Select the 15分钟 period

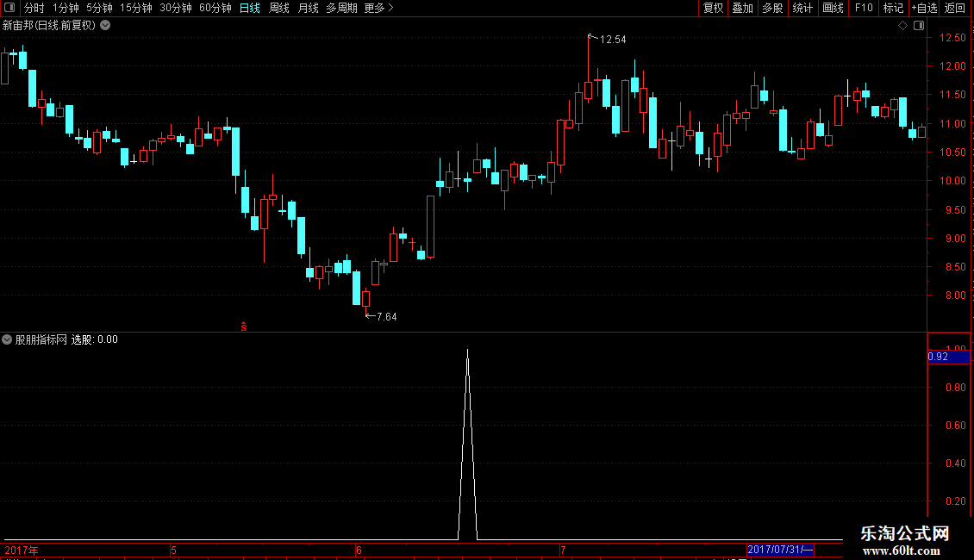(x=135, y=8)
